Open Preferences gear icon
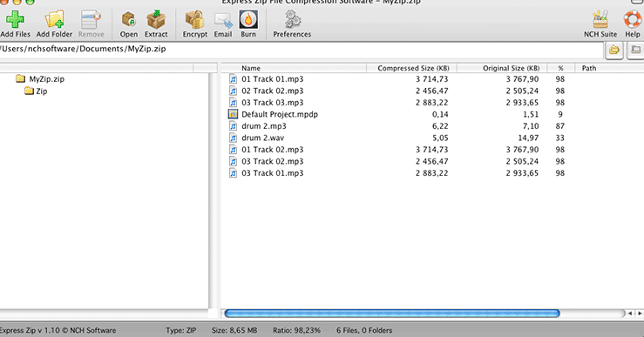 (x=293, y=19)
